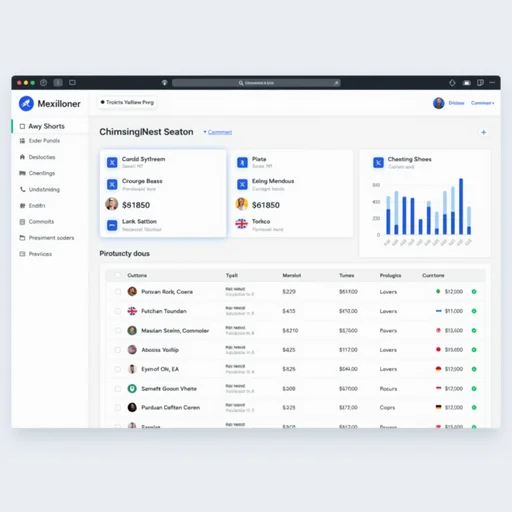Click the Abosss Yollip avatar
Viewport: 512px width, 512px height.
(x=132, y=350)
